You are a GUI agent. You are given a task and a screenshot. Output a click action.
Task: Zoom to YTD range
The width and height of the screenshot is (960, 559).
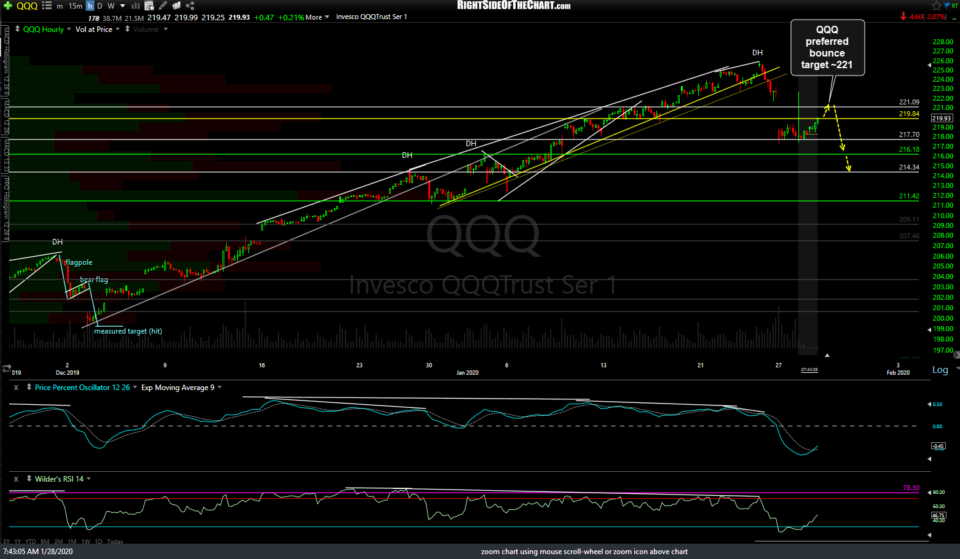coord(31,541)
